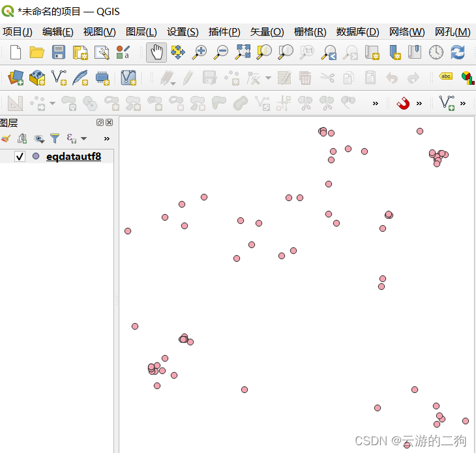Open an existing project folder icon
This screenshot has width=476, height=453.
coord(37,52)
